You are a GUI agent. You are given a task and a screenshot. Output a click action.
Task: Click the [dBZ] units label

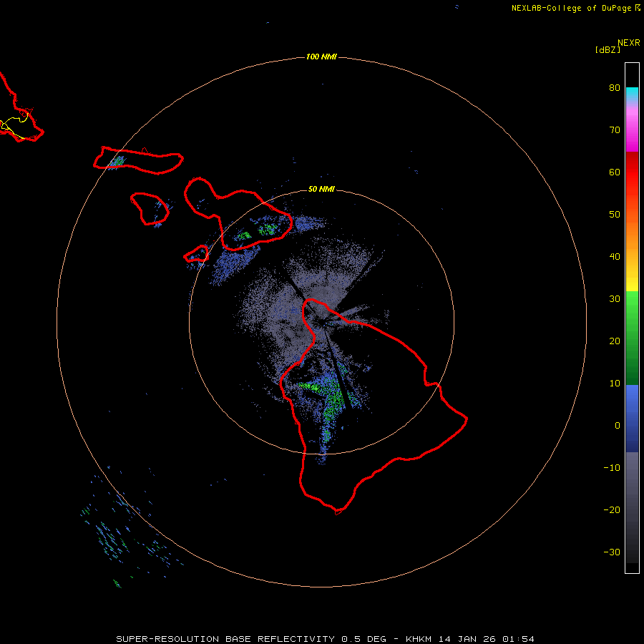click(x=608, y=50)
